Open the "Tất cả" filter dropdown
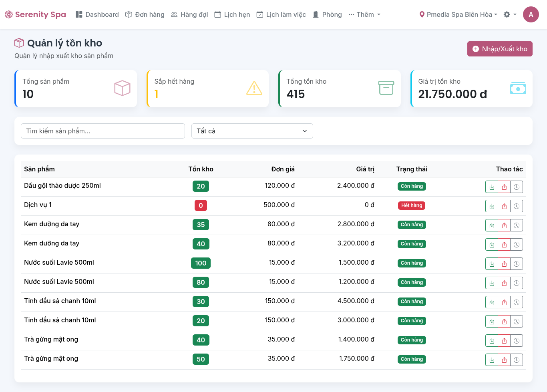 pyautogui.click(x=252, y=131)
